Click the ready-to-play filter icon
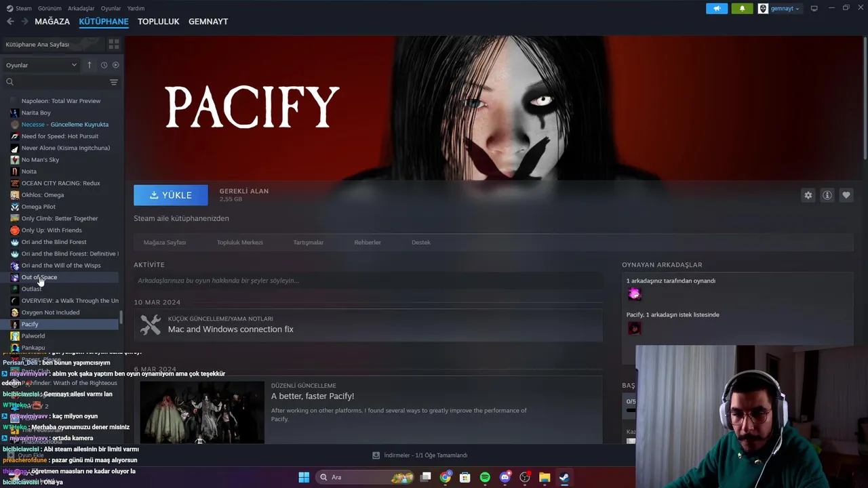The width and height of the screenshot is (868, 488). point(115,65)
